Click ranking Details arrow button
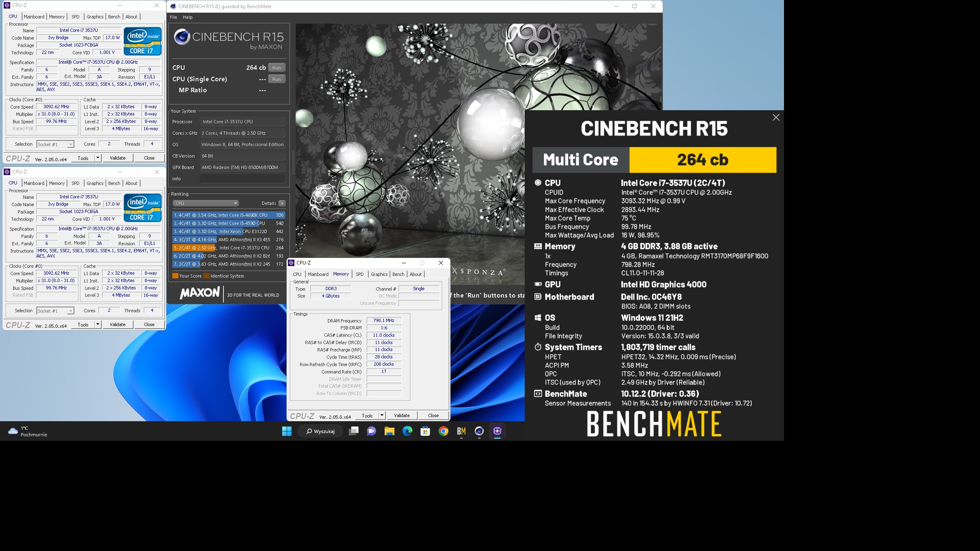980x551 pixels. 282,203
